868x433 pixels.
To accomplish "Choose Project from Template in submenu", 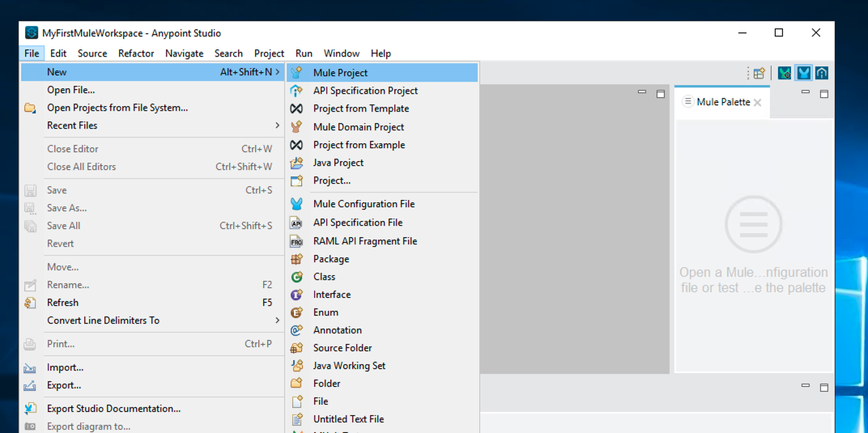I will 360,108.
